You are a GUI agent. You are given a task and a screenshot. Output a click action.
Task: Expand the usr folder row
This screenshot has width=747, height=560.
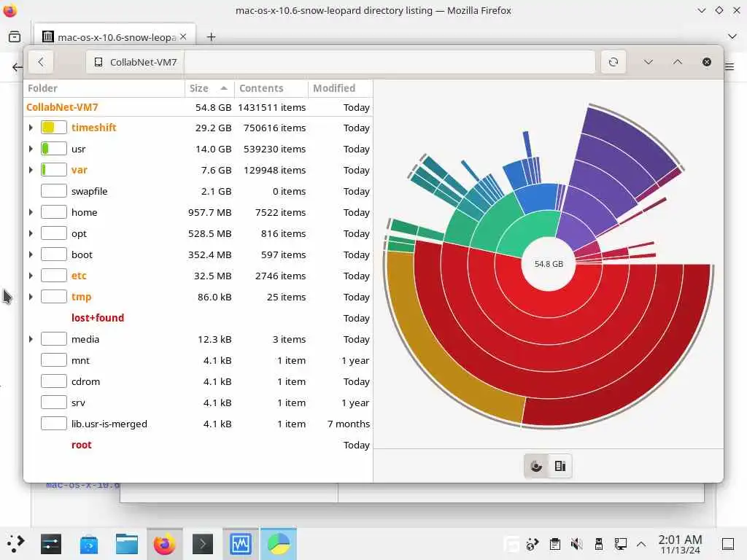click(x=31, y=149)
